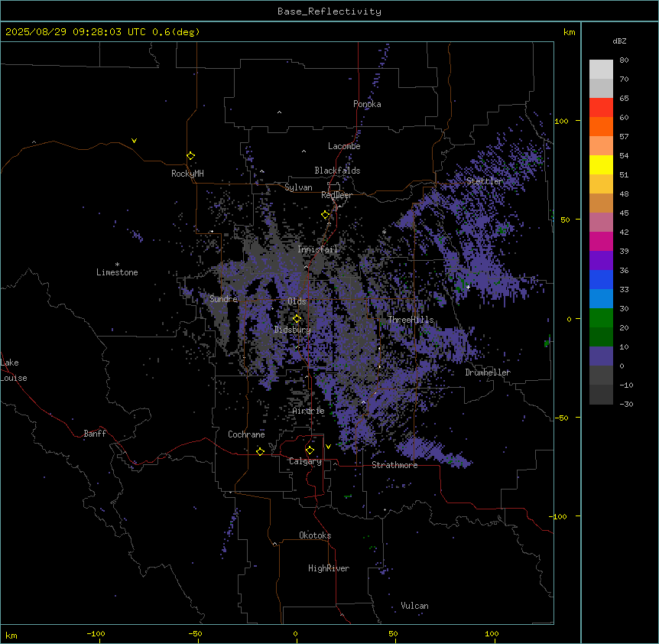Pick the violet swatch between 39 and 36

(x=601, y=261)
